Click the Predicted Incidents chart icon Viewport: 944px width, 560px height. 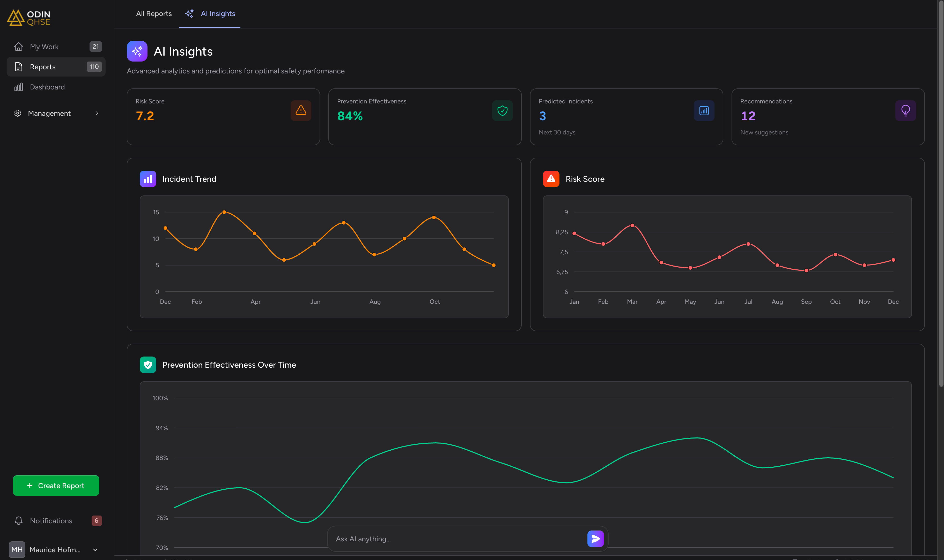(x=703, y=110)
